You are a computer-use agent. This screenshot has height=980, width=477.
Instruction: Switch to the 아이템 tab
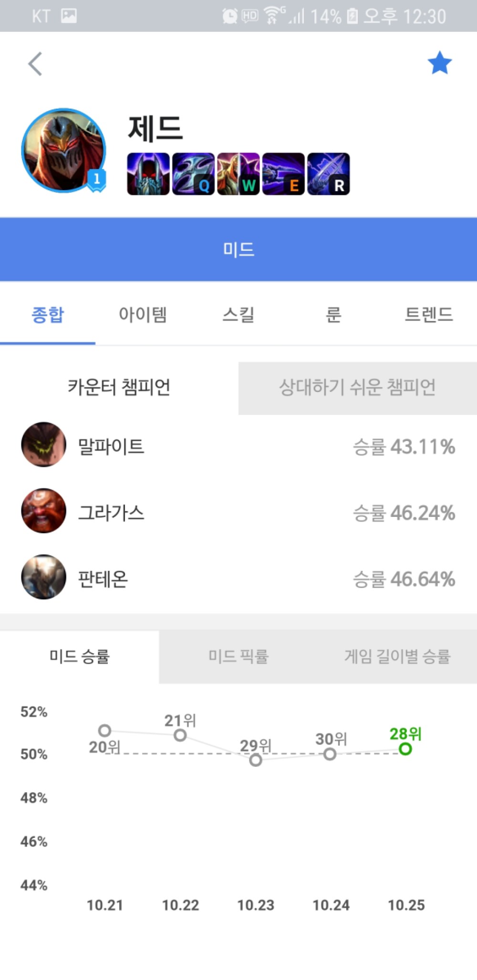point(143,315)
